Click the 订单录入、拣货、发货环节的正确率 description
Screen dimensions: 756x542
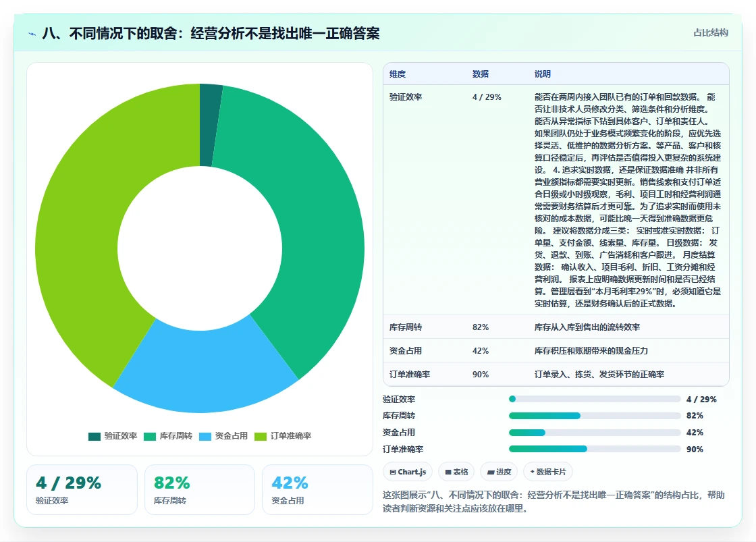click(x=599, y=374)
